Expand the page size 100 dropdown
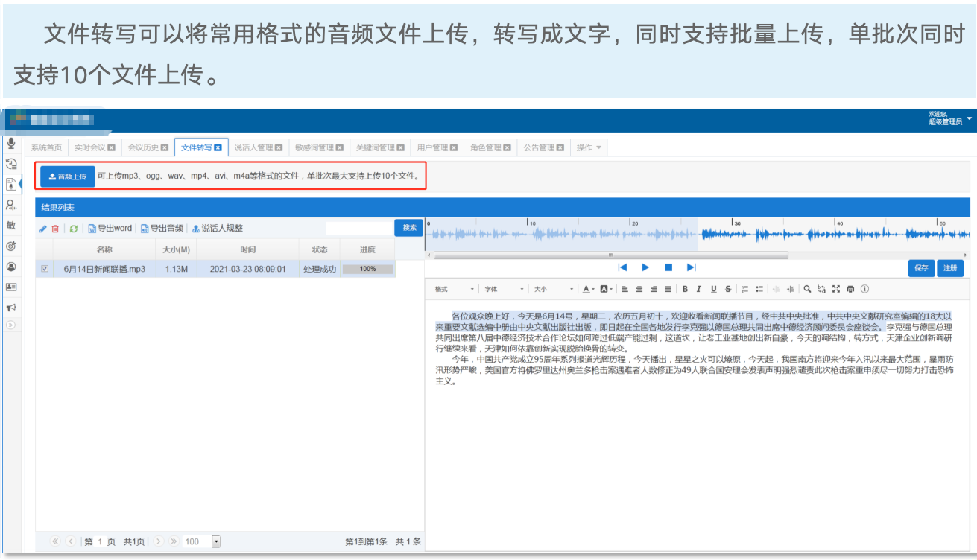This screenshot has height=560, width=977. 216,541
